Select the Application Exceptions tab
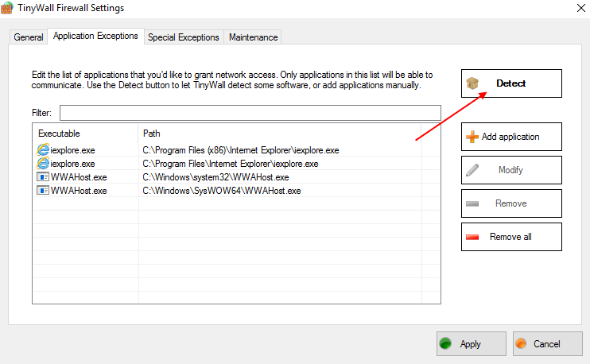590x364 pixels. coord(95,36)
